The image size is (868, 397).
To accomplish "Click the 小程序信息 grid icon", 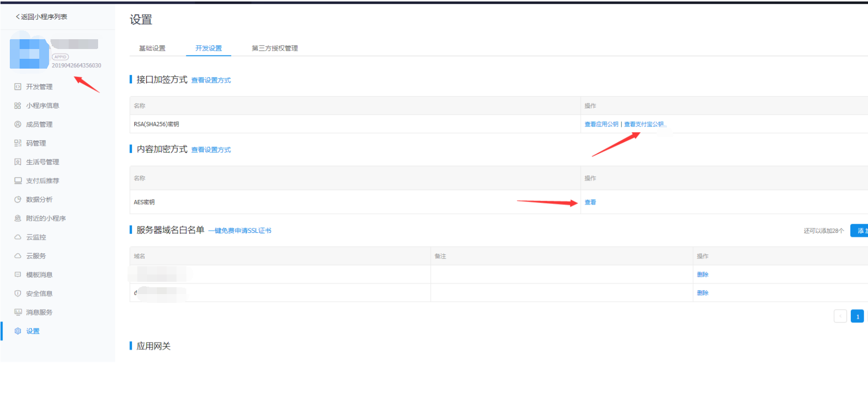I will click(18, 105).
